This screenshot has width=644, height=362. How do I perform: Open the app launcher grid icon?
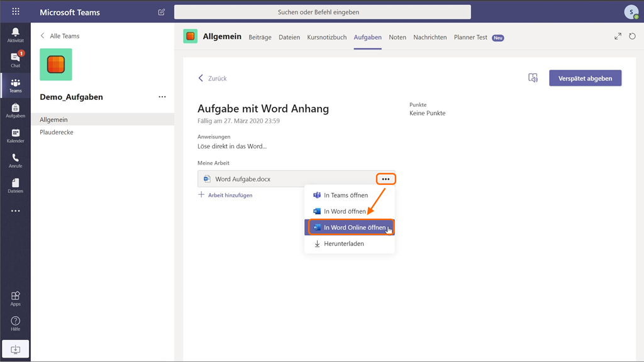pyautogui.click(x=15, y=12)
